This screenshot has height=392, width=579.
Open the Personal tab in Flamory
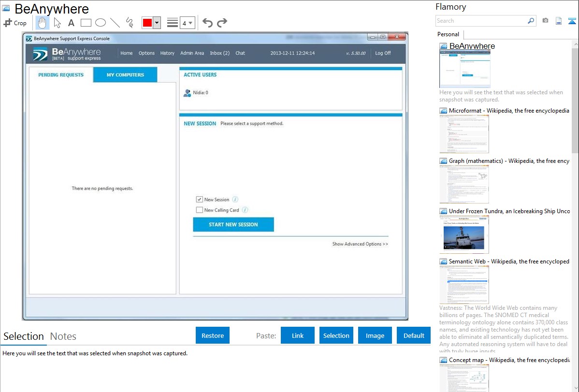[448, 34]
